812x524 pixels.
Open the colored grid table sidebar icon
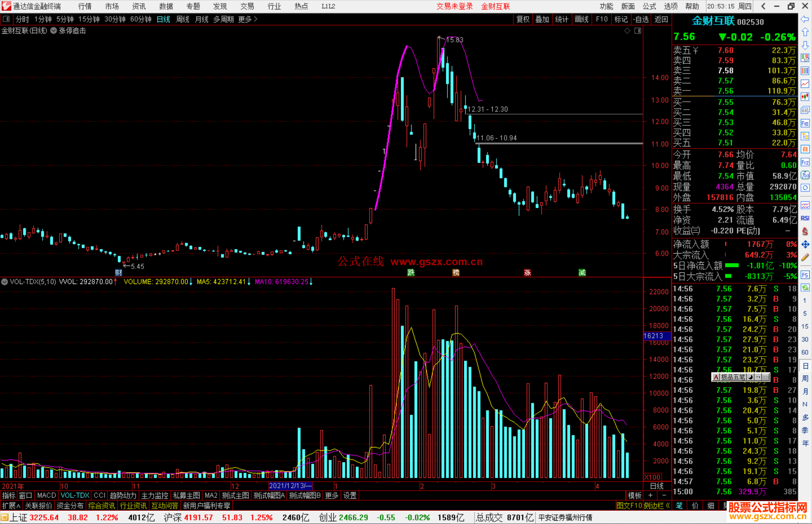[x=805, y=71]
